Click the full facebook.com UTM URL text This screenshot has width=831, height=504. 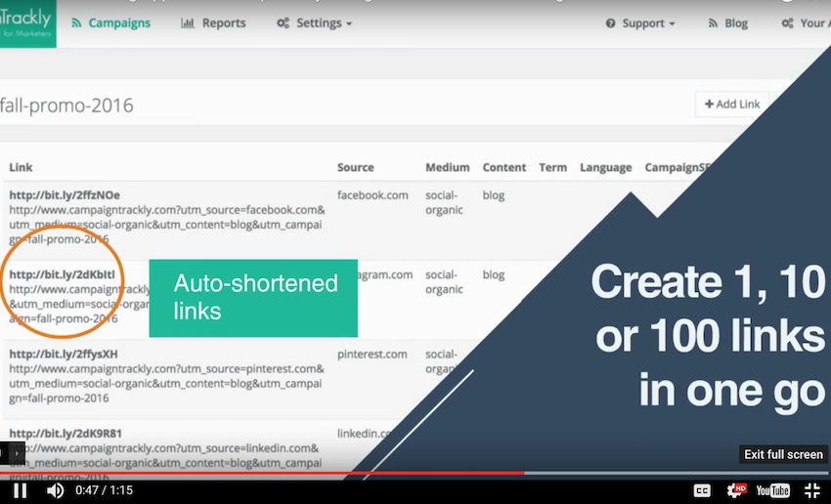pyautogui.click(x=167, y=225)
